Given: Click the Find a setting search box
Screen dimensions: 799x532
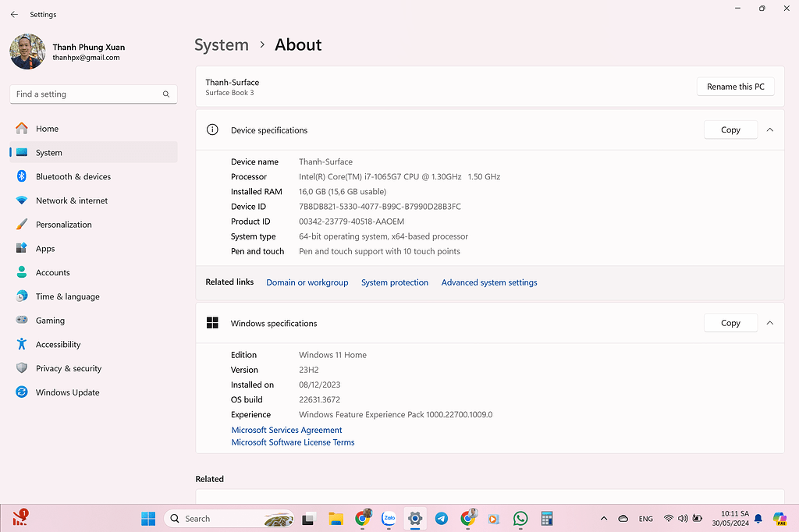Looking at the screenshot, I should point(94,94).
